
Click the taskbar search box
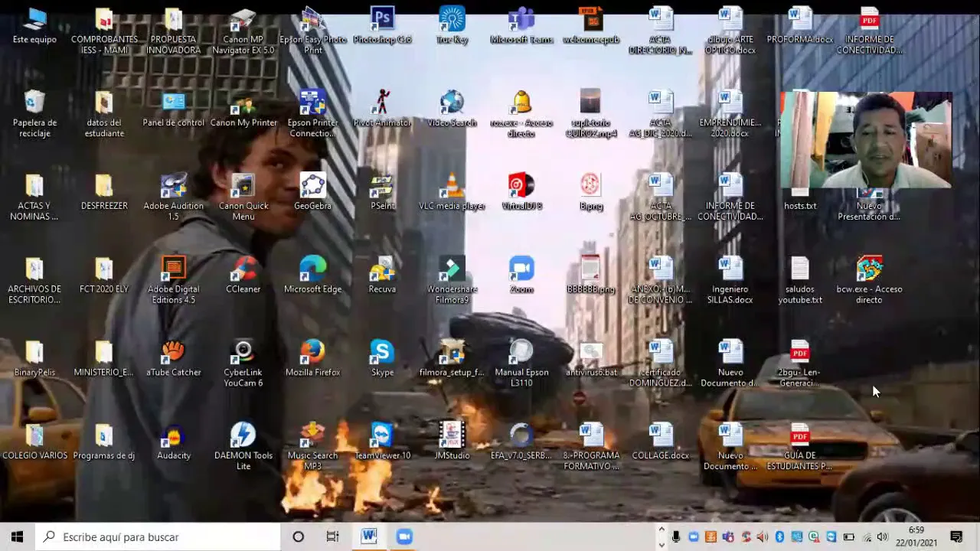pos(158,536)
